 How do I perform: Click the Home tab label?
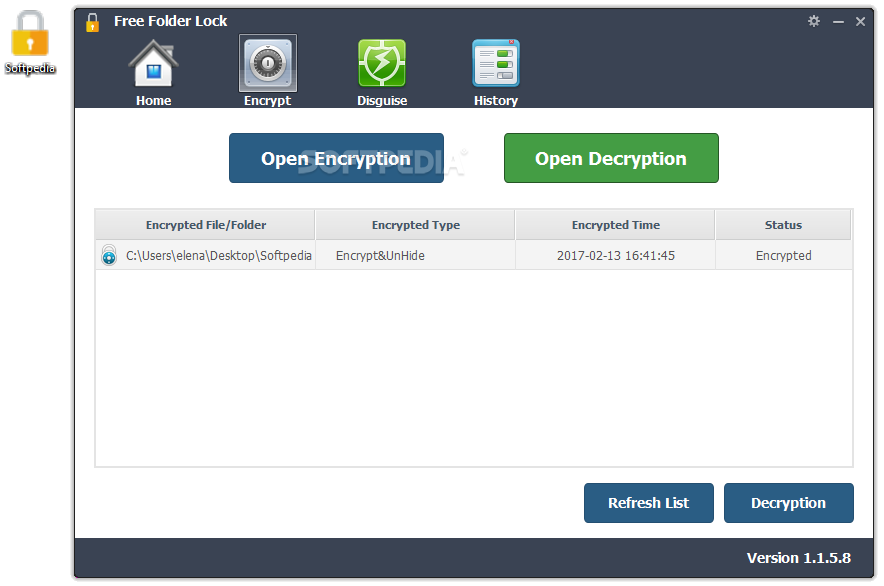click(x=153, y=100)
